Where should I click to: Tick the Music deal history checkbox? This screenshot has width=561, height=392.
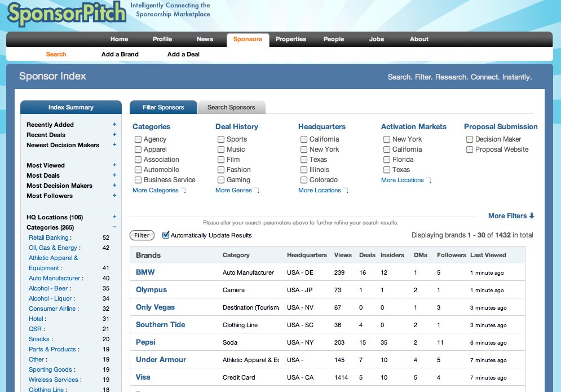[x=221, y=149]
